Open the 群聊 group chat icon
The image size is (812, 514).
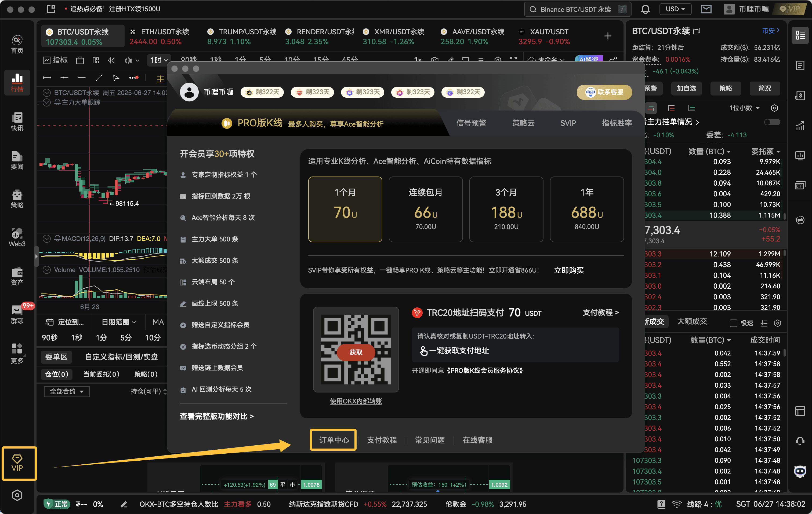tap(17, 315)
